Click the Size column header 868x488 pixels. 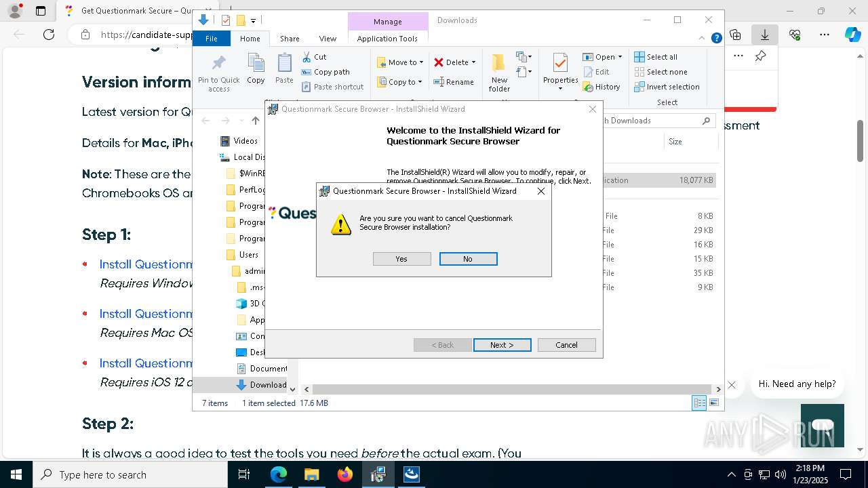[x=692, y=142]
